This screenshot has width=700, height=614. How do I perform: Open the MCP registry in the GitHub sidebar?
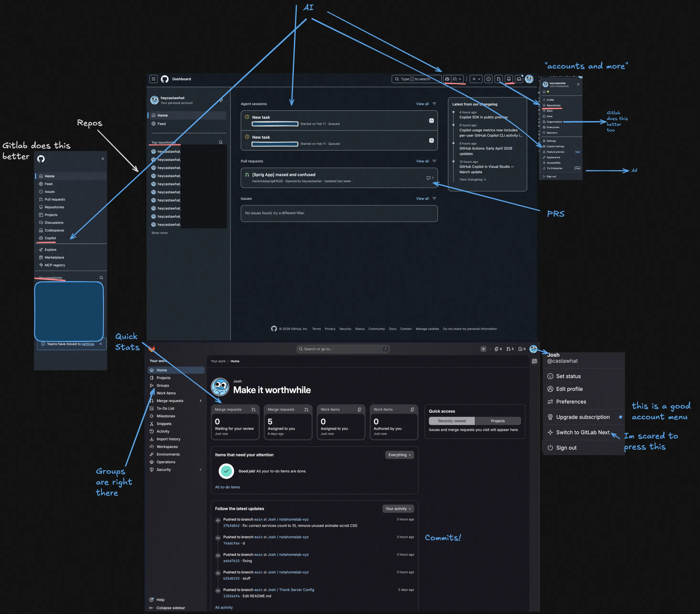point(54,265)
